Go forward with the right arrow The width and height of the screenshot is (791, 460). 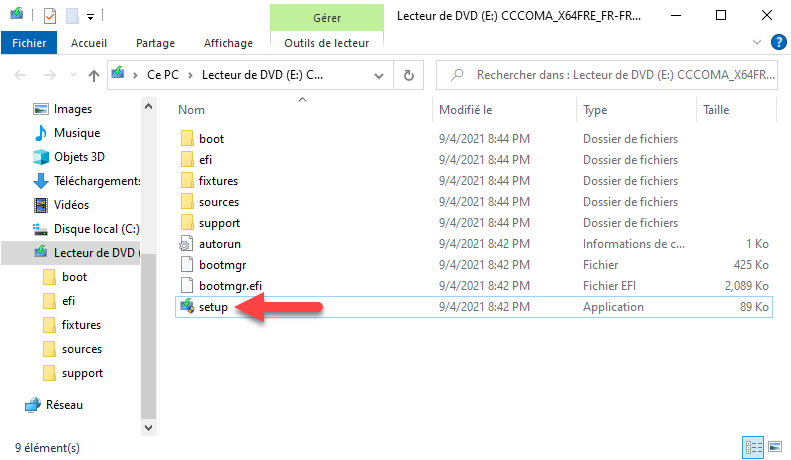click(x=49, y=75)
